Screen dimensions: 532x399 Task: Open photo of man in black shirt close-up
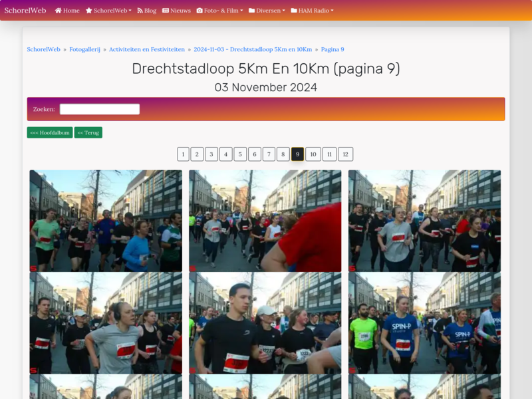(265, 323)
